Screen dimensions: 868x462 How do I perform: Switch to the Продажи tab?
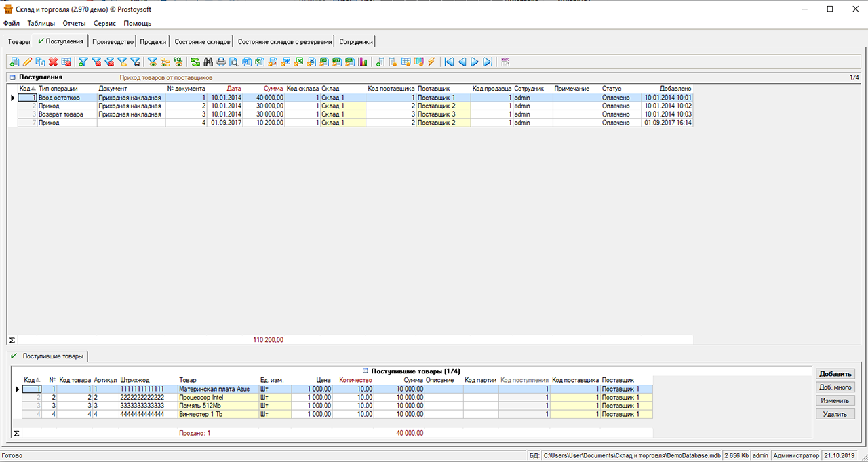coord(153,41)
